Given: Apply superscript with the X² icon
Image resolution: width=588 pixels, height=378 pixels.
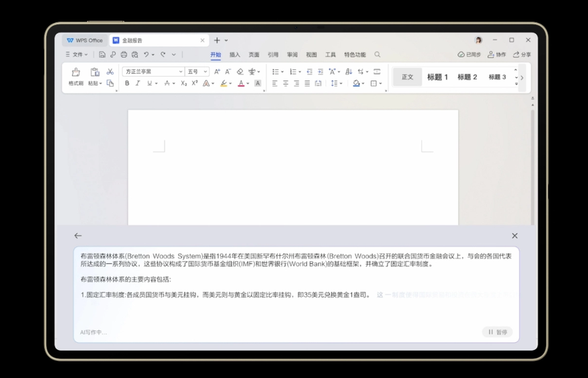Looking at the screenshot, I should (195, 83).
